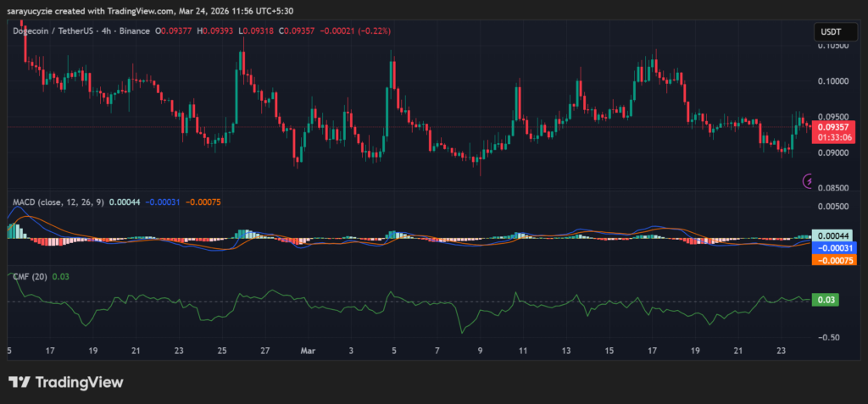Click the blue -0.00031 MACD value tag

tap(832, 247)
